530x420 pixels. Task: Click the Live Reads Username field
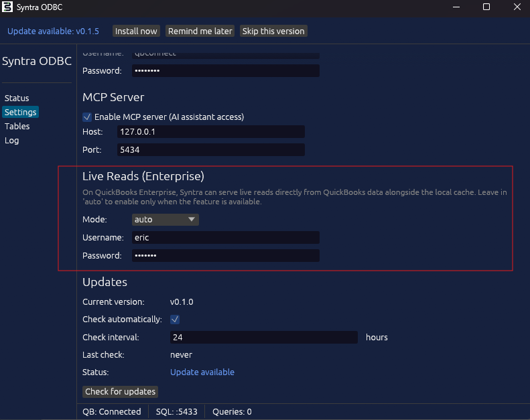click(225, 238)
